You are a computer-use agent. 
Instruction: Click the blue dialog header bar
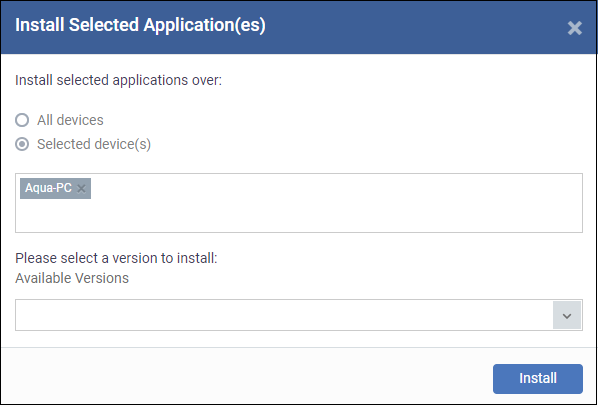click(299, 27)
